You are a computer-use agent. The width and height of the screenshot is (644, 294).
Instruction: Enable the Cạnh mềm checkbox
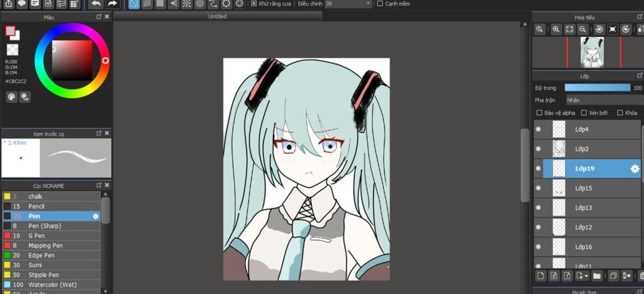pyautogui.click(x=380, y=4)
